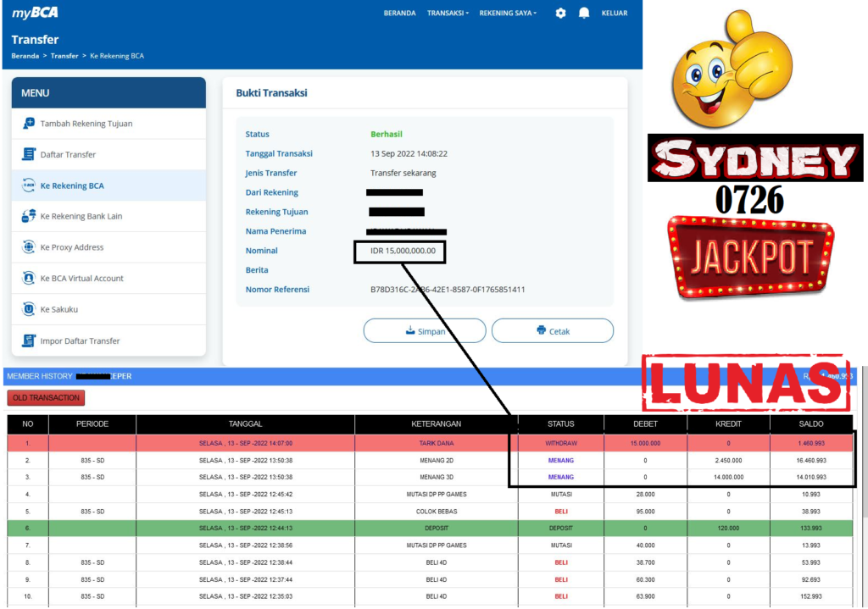Image resolution: width=868 pixels, height=609 pixels.
Task: Click the Transfer breadcrumb link
Action: (x=64, y=56)
